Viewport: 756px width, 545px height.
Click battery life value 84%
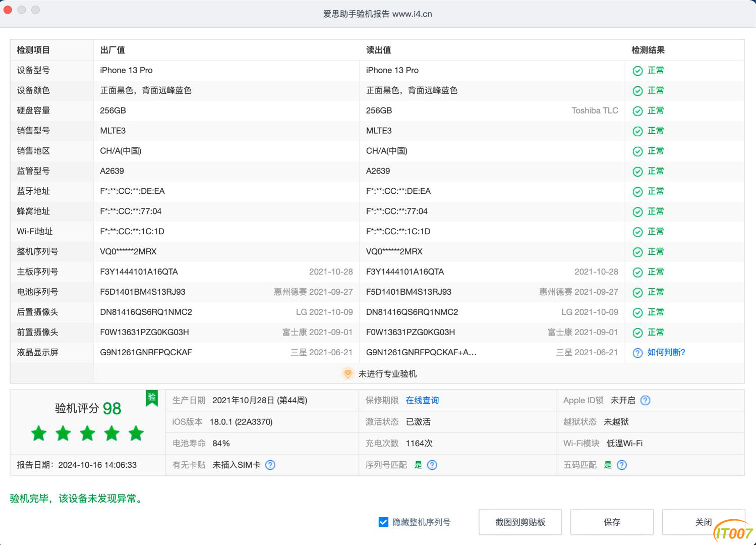221,444
